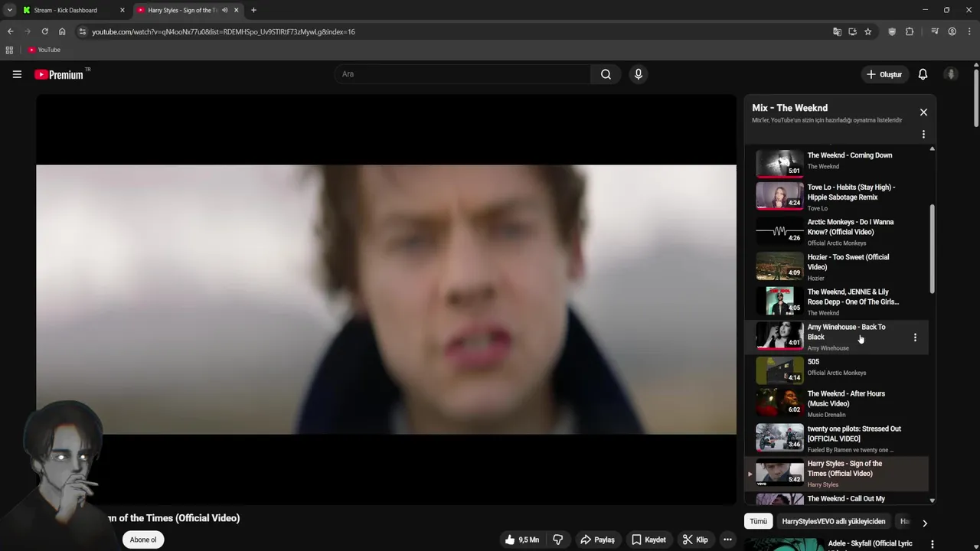This screenshot has height=551, width=980.
Task: Open more actions ellipsis beside Klip
Action: tap(727, 540)
